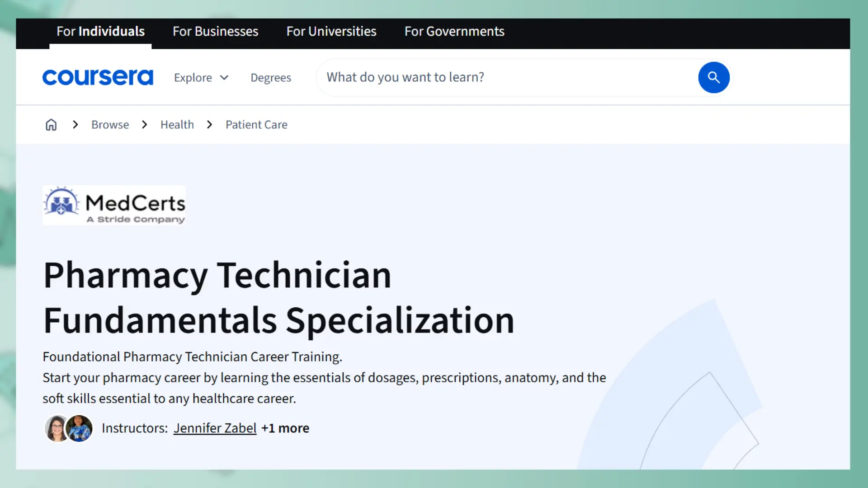Open the Coursera logo homepage
The image size is (868, 488).
point(98,77)
